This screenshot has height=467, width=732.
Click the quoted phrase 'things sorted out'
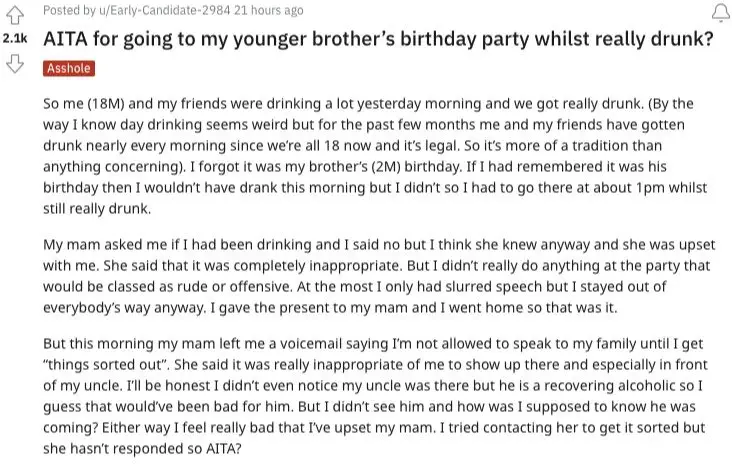[106, 364]
